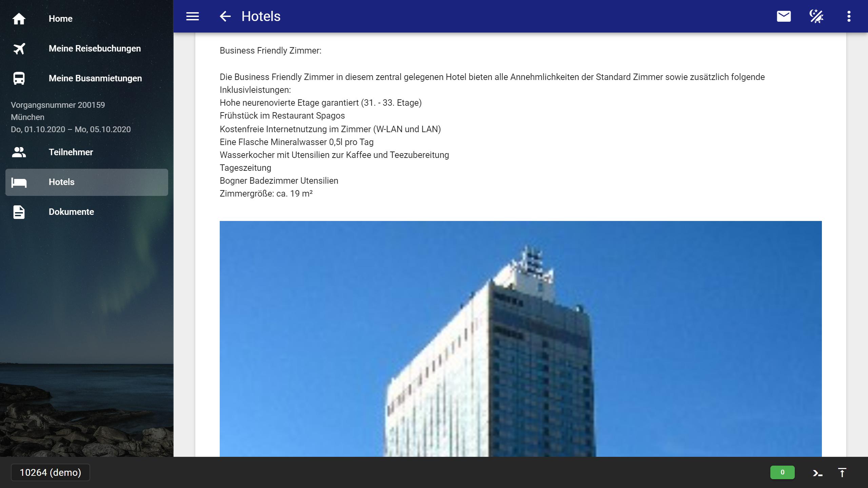
Task: Go back using the arrow icon
Action: [225, 16]
